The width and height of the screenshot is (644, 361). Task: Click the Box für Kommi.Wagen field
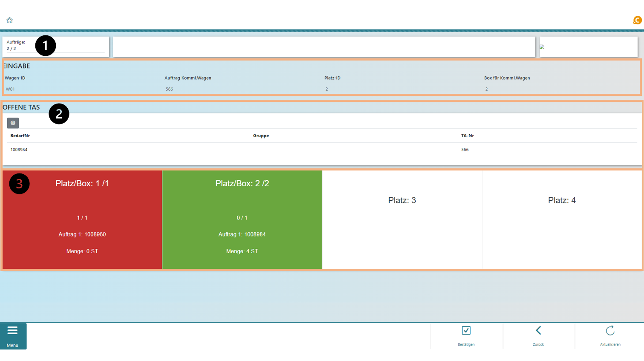click(560, 89)
